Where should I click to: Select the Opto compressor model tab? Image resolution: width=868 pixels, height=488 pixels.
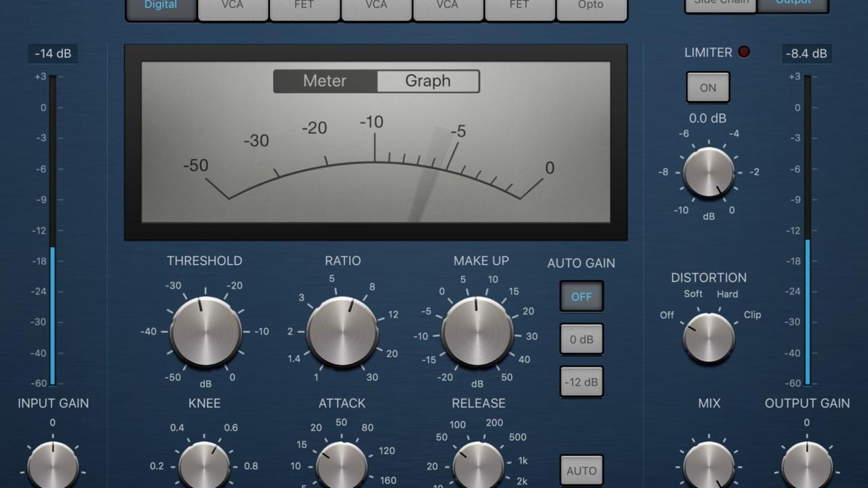591,9
